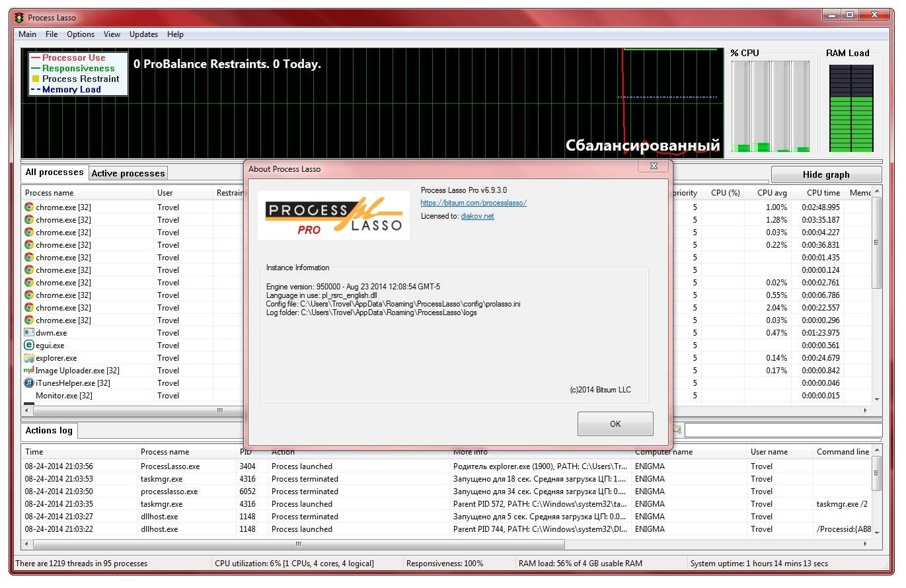906x588 pixels.
Task: Sort the log by Command line column
Action: [x=843, y=452]
